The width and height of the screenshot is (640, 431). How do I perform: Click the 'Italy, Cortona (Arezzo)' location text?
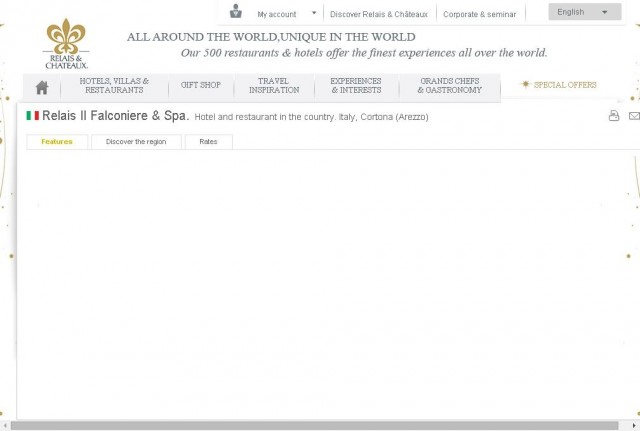pyautogui.click(x=384, y=117)
